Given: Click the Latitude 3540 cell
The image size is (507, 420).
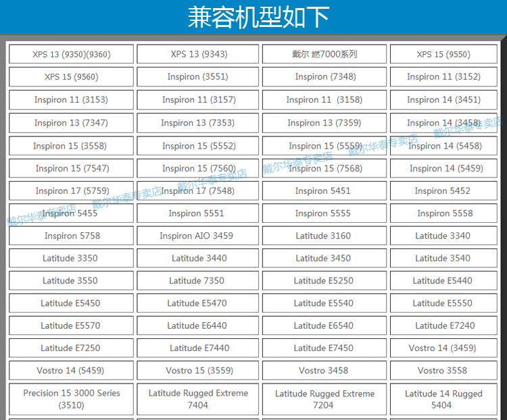Looking at the screenshot, I should (x=443, y=258).
